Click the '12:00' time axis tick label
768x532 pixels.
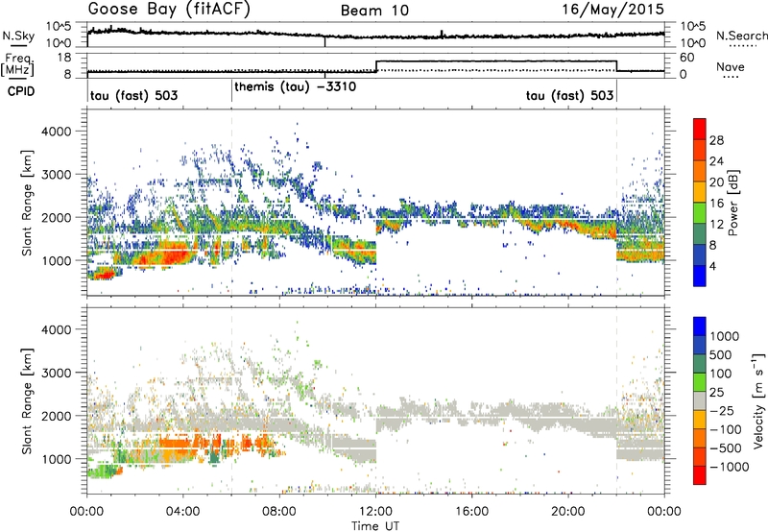coord(375,512)
